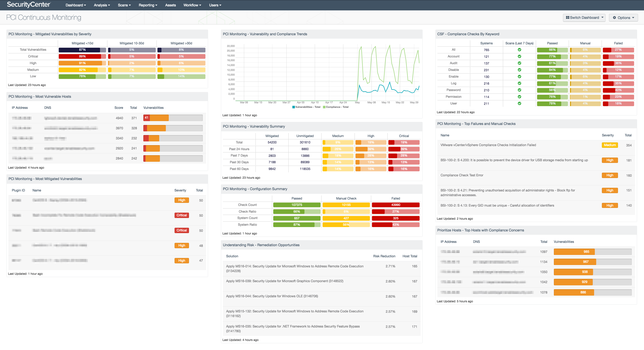Click the green checkmark in the Log row
This screenshot has width=644, height=350.
tap(519, 83)
